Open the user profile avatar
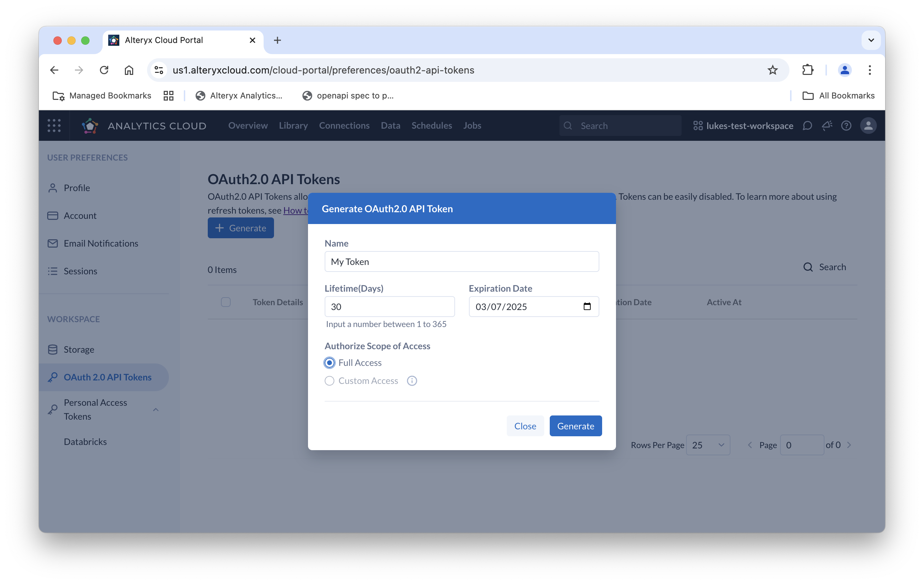This screenshot has width=924, height=584. (x=869, y=126)
